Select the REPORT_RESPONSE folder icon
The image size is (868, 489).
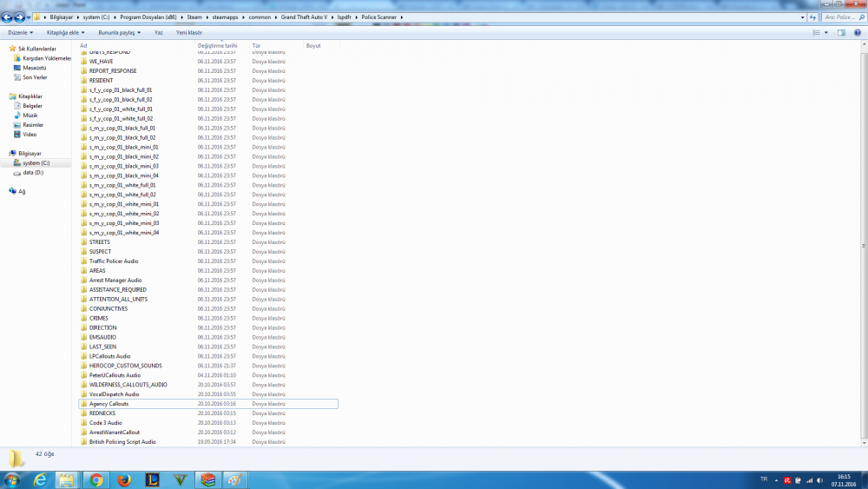click(x=84, y=71)
